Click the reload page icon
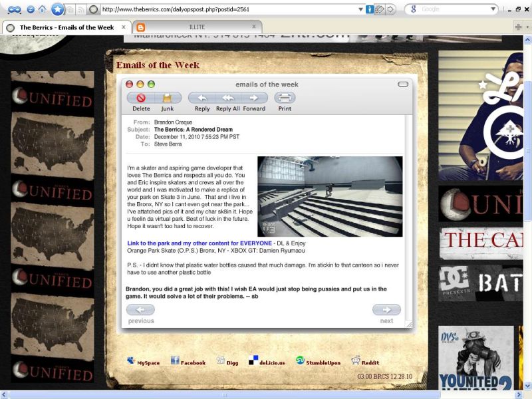Screen dimensions: 532x399 (x=30, y=9)
